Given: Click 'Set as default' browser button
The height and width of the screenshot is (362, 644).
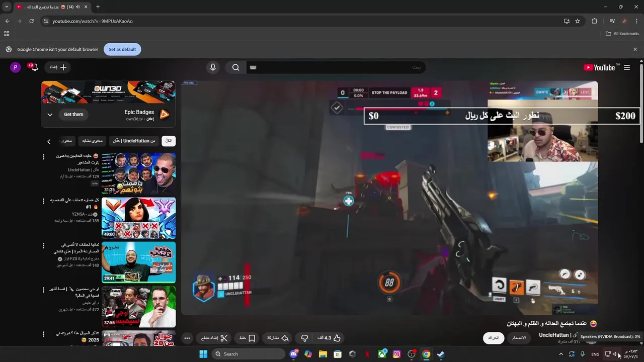Looking at the screenshot, I should 122,49.
